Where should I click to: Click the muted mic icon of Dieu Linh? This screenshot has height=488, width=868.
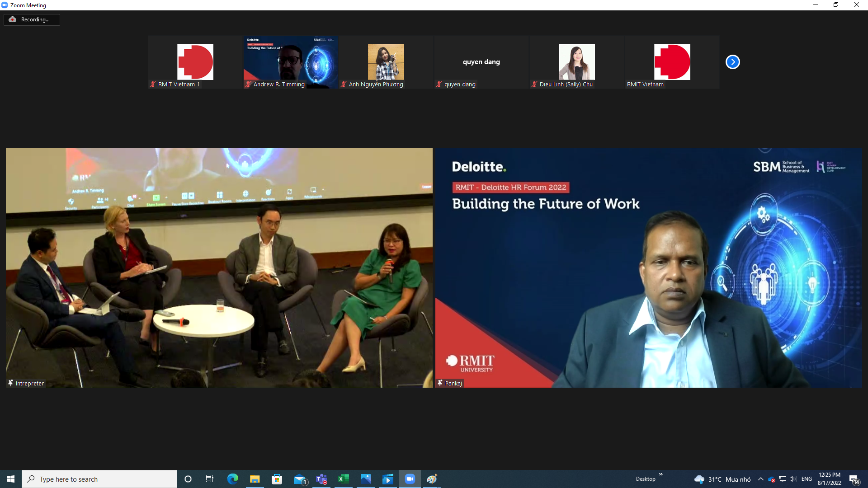coord(534,84)
